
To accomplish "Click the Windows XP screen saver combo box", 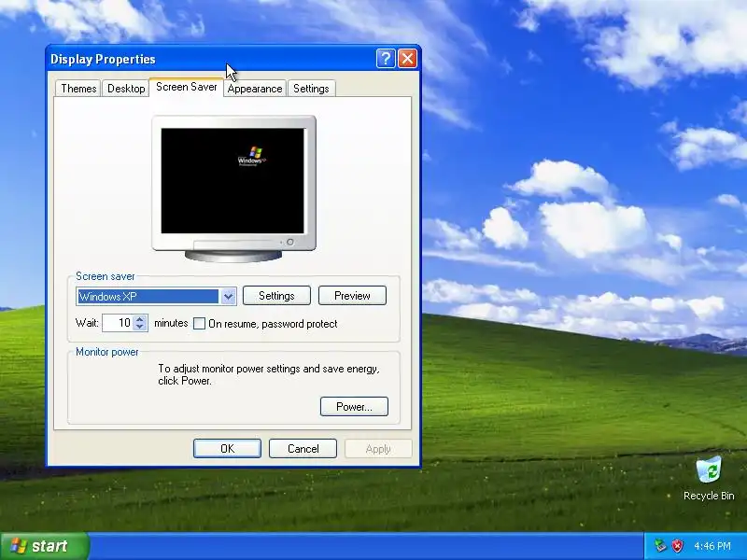I will [156, 297].
